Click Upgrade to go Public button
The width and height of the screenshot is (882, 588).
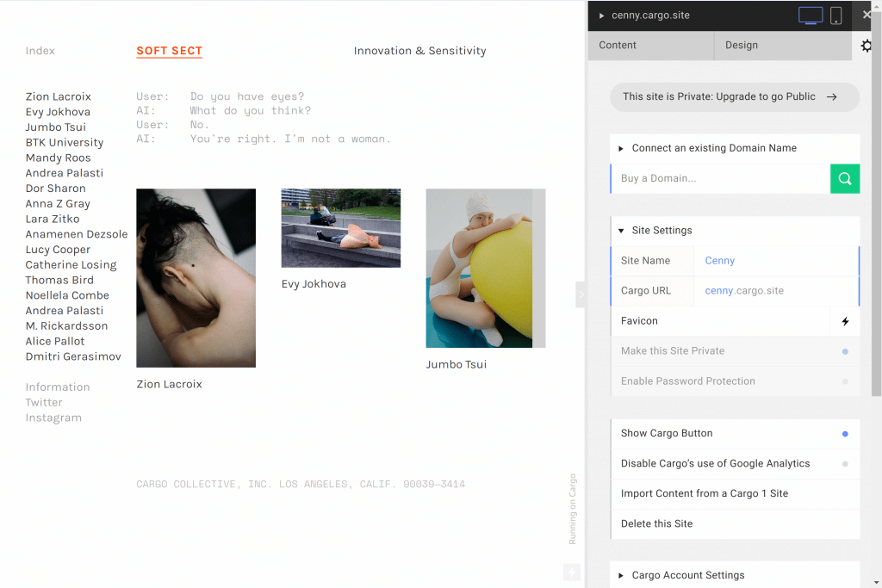coord(734,97)
